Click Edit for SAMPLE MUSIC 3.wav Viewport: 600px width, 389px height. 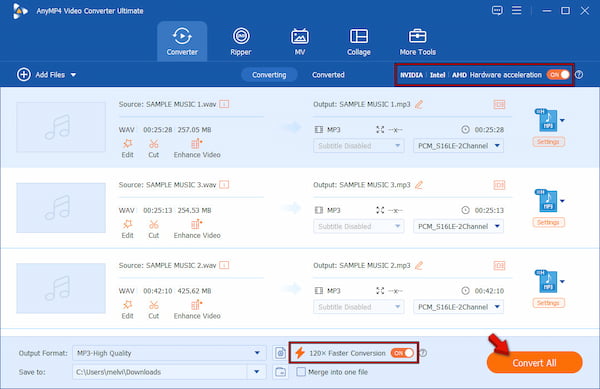click(127, 229)
